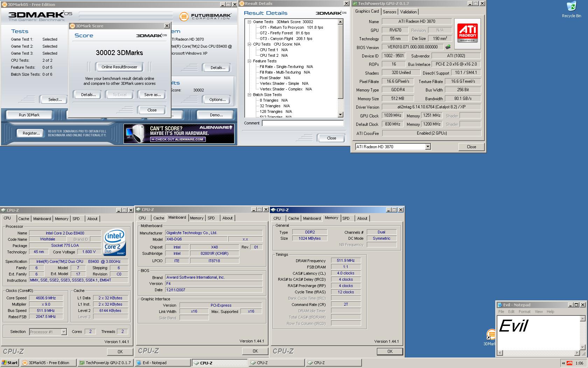
Task: Open the Windows Start menu
Action: click(10, 363)
